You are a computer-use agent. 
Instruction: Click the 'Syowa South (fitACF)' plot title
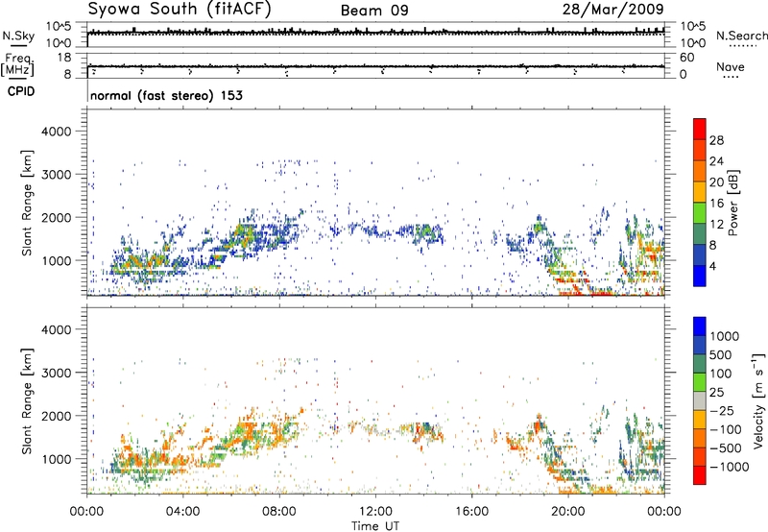(x=180, y=9)
